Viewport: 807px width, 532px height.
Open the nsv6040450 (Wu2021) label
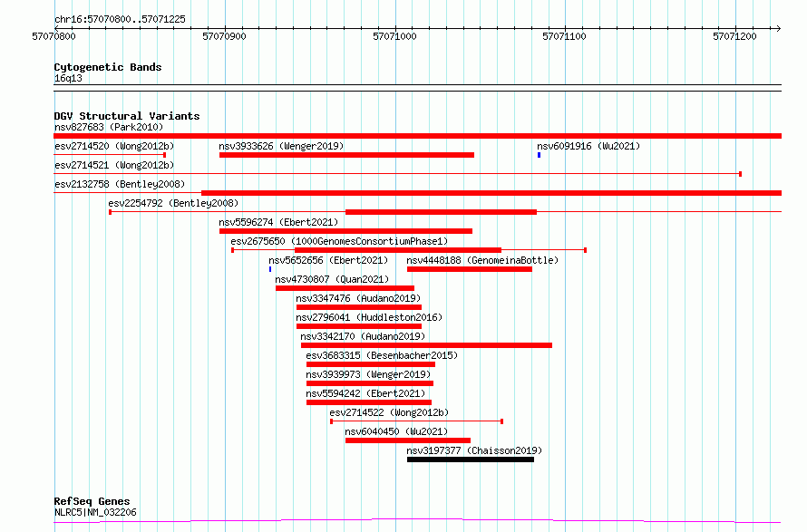point(396,431)
